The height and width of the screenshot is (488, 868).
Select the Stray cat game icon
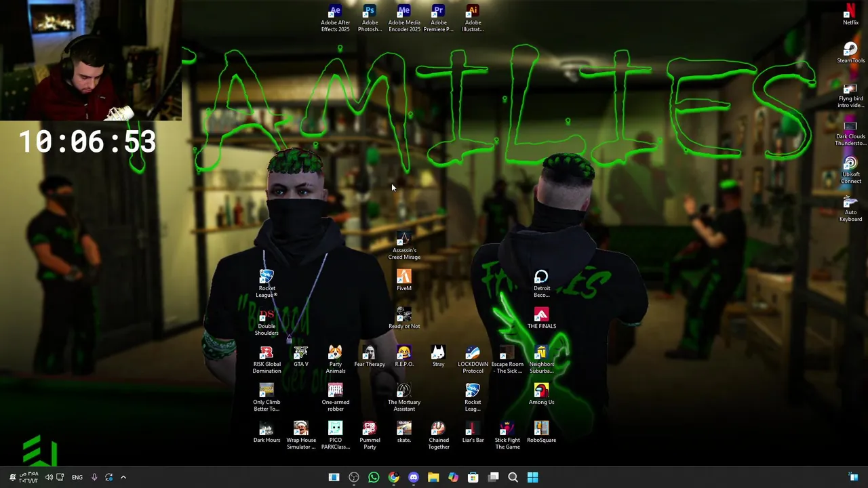(x=438, y=357)
